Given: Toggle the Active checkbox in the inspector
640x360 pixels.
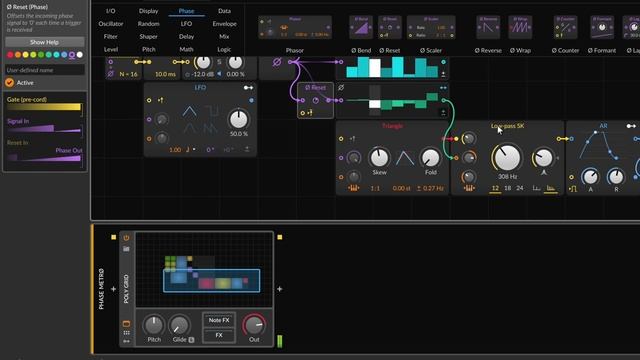Looking at the screenshot, I should [10, 82].
